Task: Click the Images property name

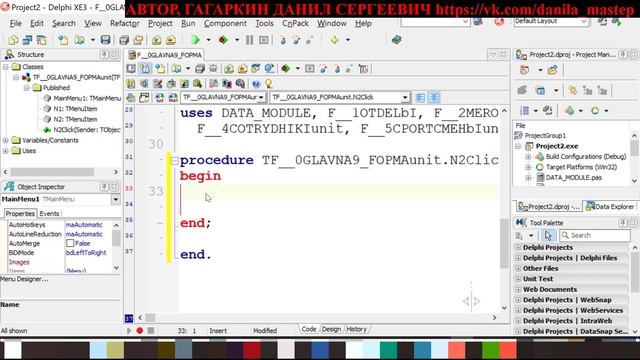Action: (x=19, y=262)
